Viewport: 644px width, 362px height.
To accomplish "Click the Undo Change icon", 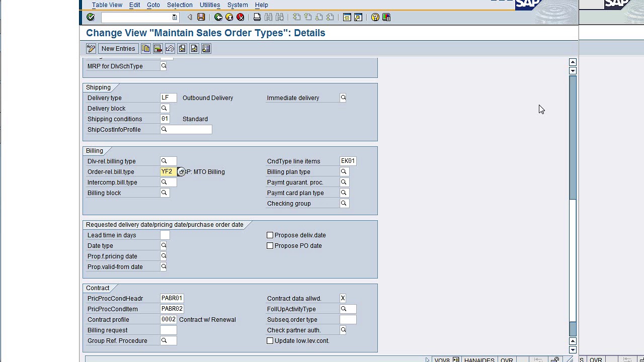I will 170,48.
